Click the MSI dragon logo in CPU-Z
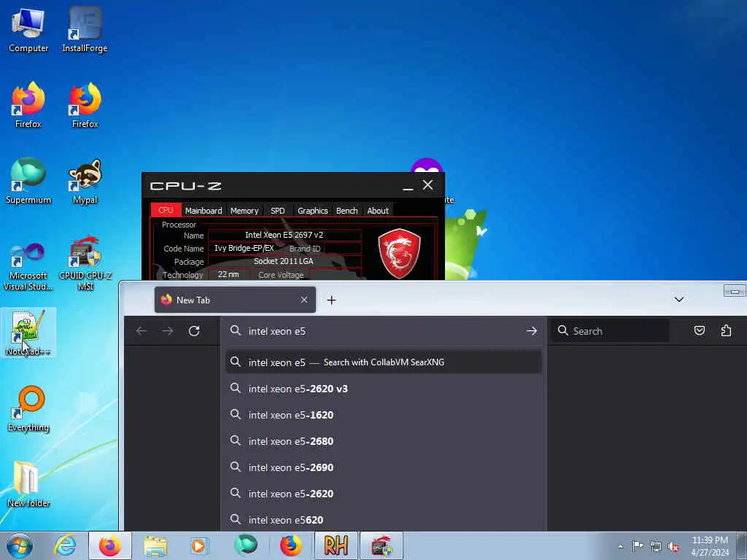Screen dimensions: 747x560 [x=399, y=253]
